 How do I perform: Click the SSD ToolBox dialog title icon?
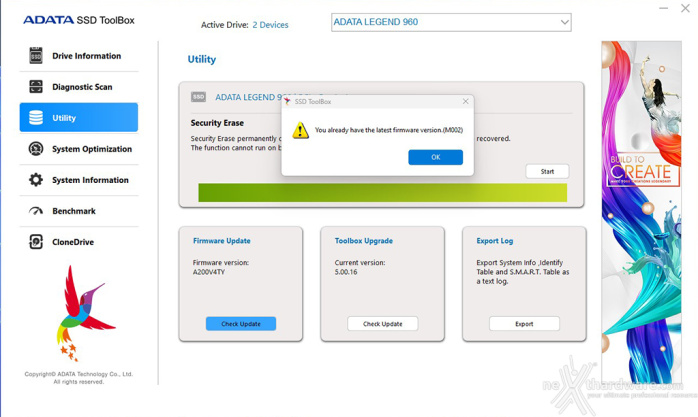pyautogui.click(x=287, y=101)
